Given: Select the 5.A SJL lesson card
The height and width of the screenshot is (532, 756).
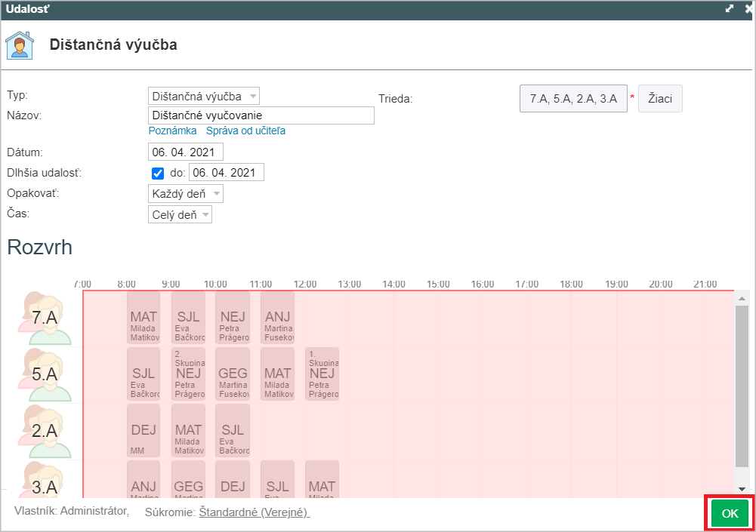Looking at the screenshot, I should tap(143, 374).
